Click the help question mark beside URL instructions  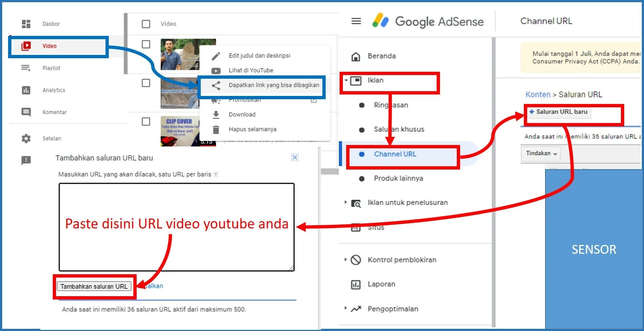click(x=216, y=174)
